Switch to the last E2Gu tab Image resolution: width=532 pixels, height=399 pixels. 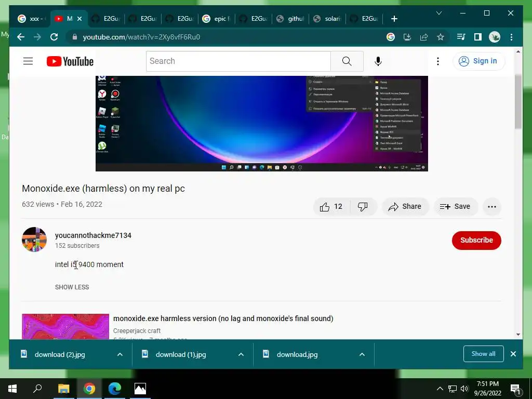click(364, 19)
